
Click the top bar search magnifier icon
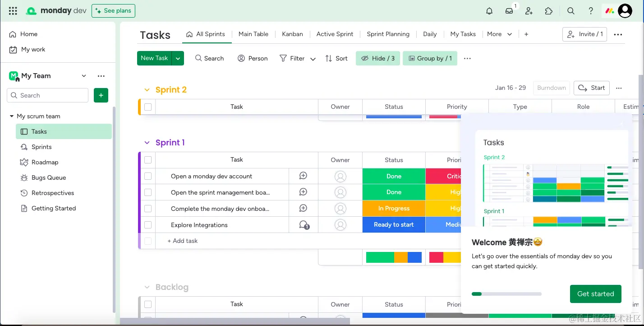click(x=571, y=11)
